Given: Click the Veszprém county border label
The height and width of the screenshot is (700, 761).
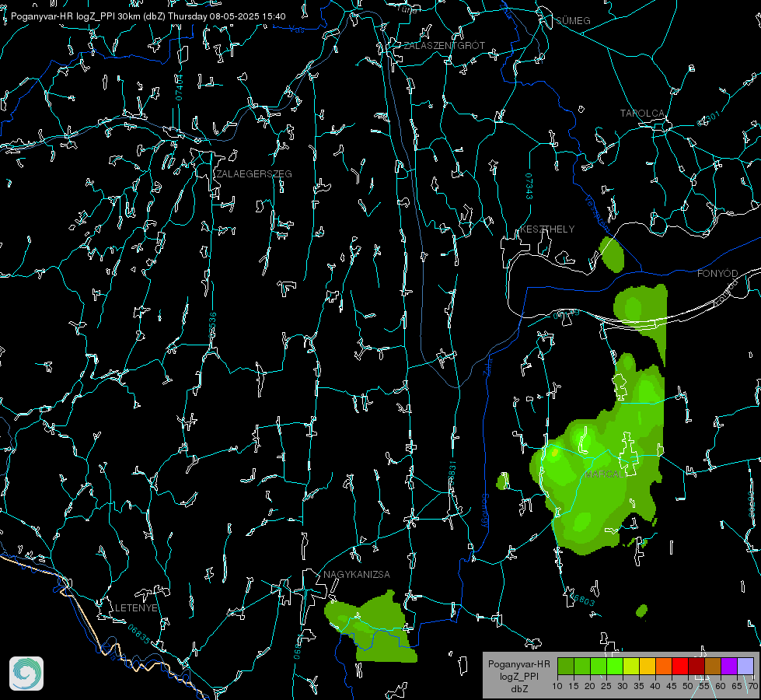Looking at the screenshot, I should pos(597,214).
